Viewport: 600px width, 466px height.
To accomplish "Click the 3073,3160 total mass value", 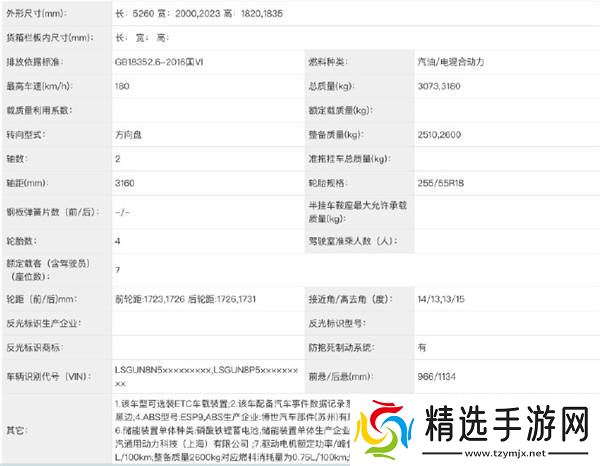I will point(439,86).
